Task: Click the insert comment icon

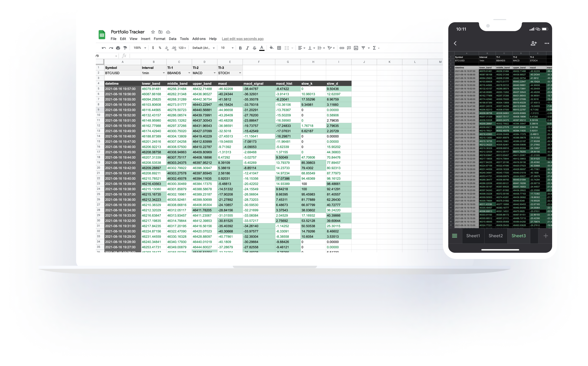Action: tap(349, 48)
